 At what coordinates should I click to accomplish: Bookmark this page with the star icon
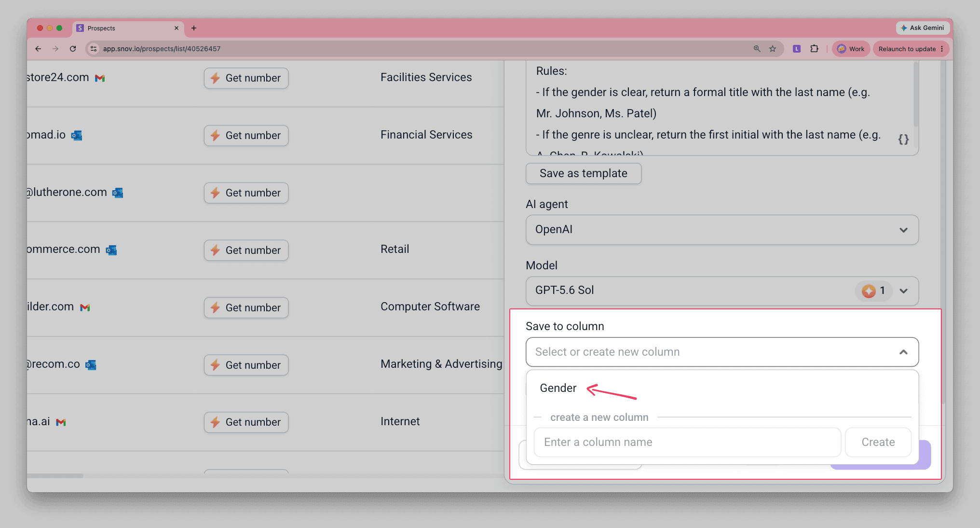pos(773,49)
